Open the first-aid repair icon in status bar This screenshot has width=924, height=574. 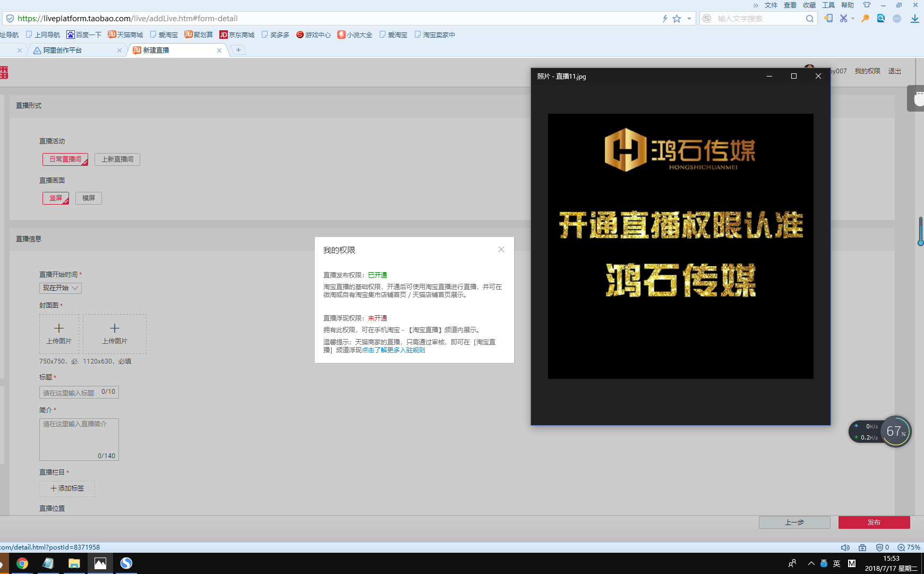(862, 547)
